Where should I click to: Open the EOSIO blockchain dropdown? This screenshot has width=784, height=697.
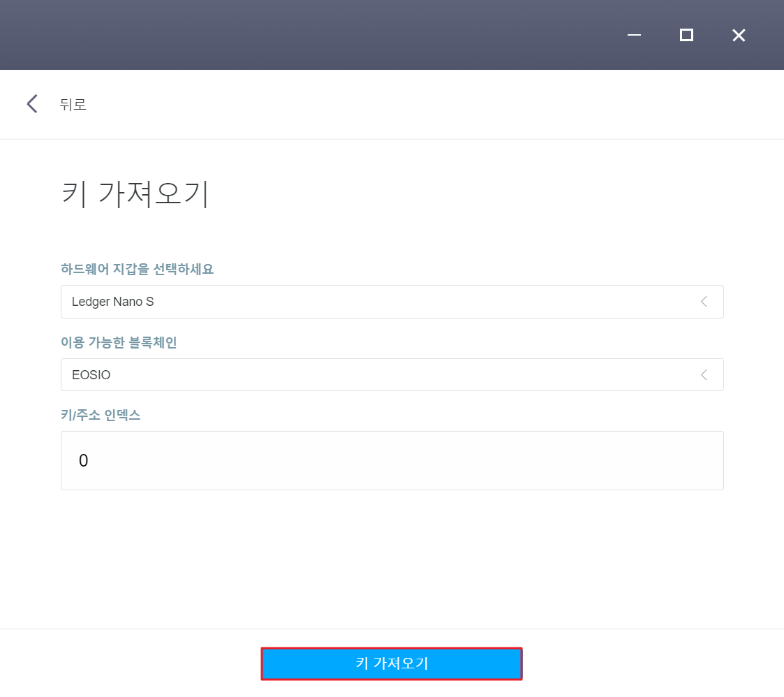(x=392, y=375)
